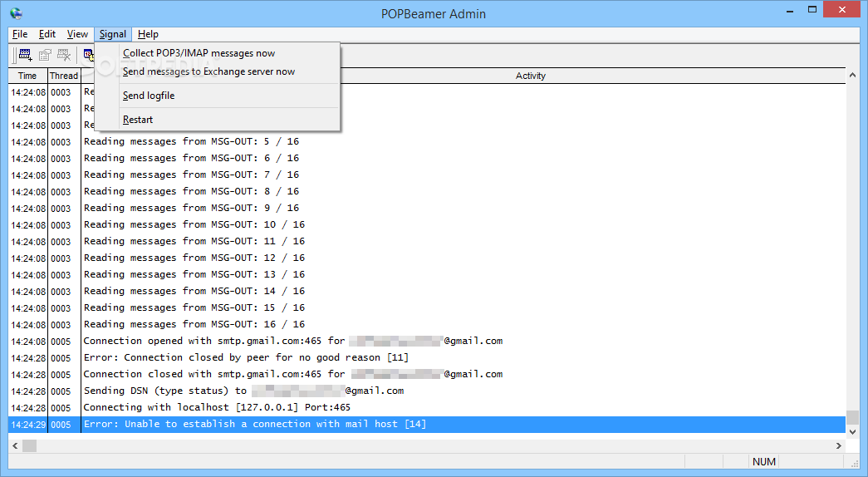Screen dimensions: 868x477
Task: Open the File menu
Action: 20,34
